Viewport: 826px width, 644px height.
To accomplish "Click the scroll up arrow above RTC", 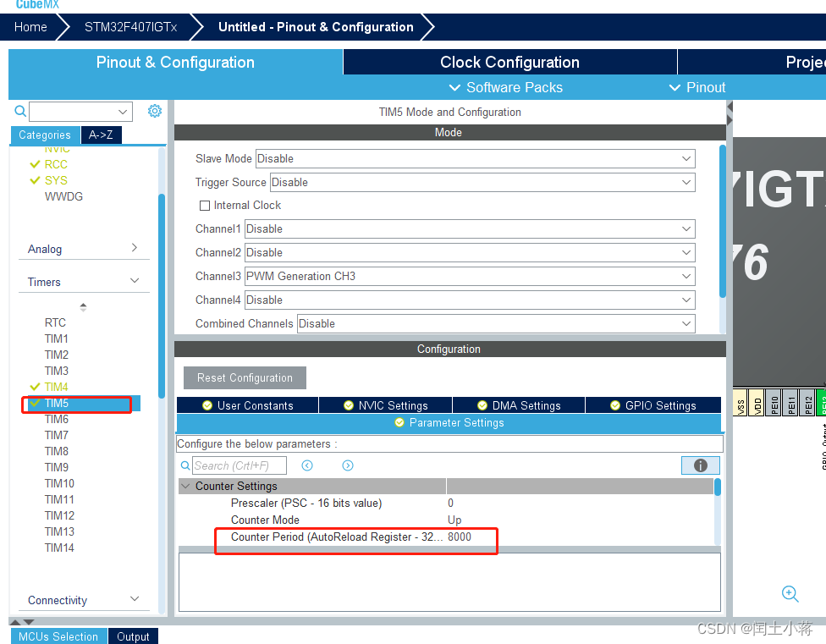I will point(83,306).
